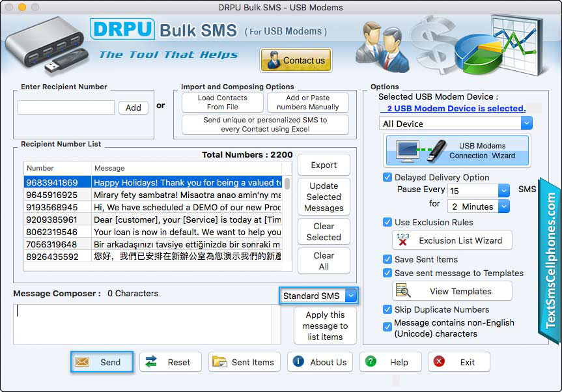Click the Number column header

[57, 168]
